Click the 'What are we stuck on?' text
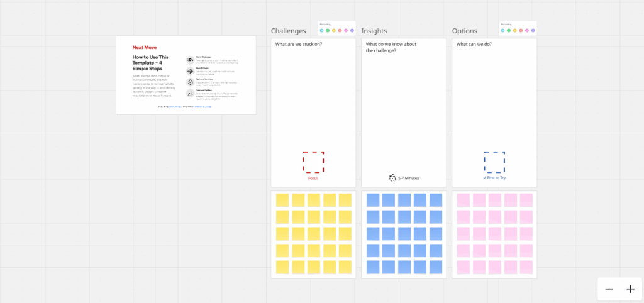 [299, 45]
